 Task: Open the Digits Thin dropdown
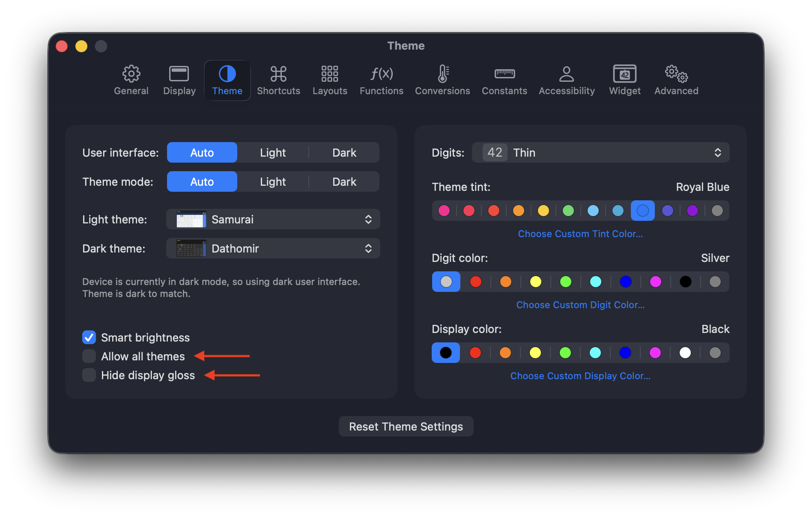click(x=600, y=152)
